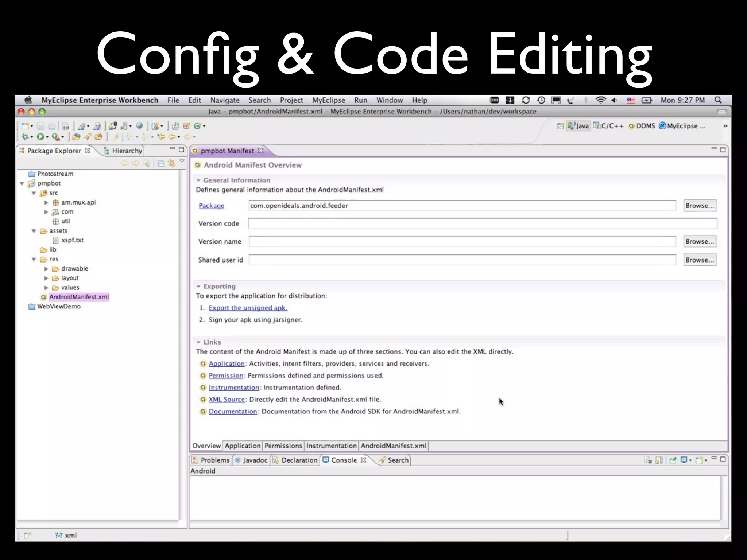Click the Export the unsigned apk link
The height and width of the screenshot is (560, 747).
pos(248,308)
